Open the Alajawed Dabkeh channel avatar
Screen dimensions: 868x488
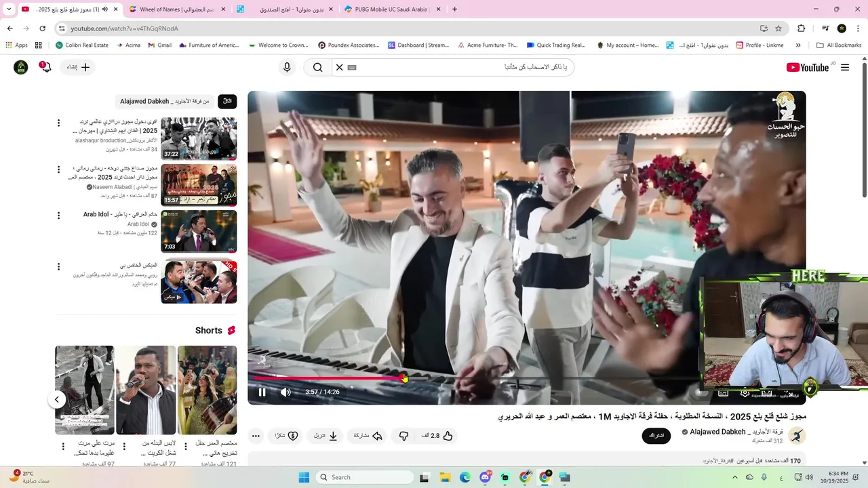[x=797, y=436]
